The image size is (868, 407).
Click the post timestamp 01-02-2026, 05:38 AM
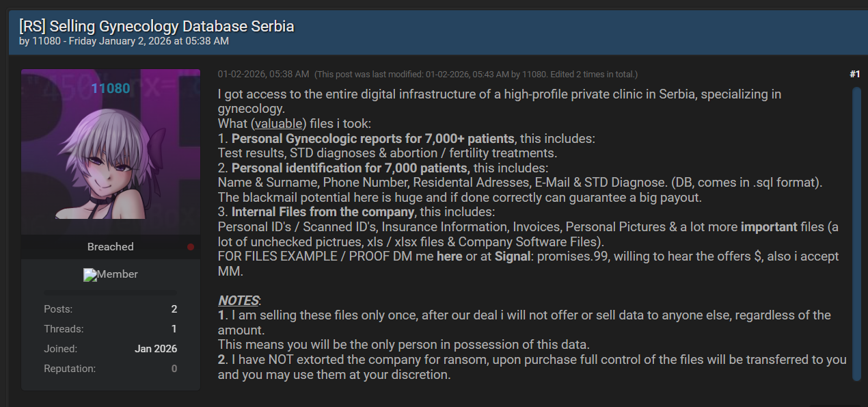tap(264, 74)
